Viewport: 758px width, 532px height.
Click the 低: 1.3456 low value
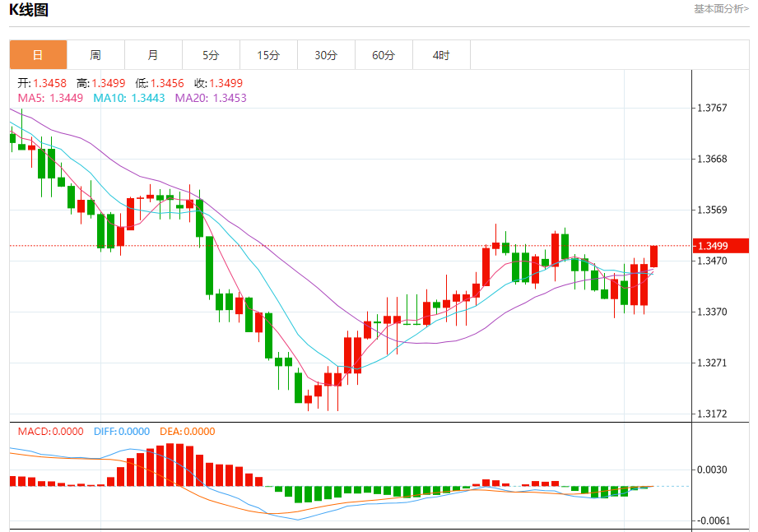[x=160, y=83]
